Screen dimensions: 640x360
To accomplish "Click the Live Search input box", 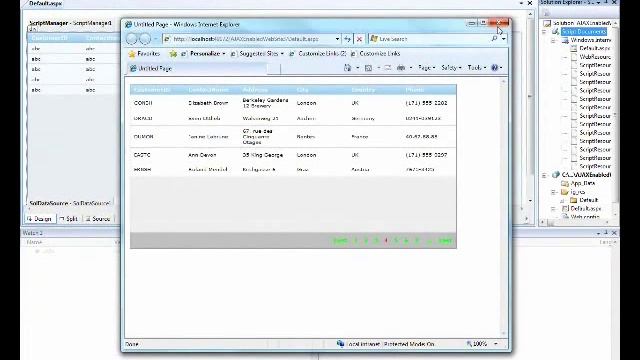I will click(429, 39).
